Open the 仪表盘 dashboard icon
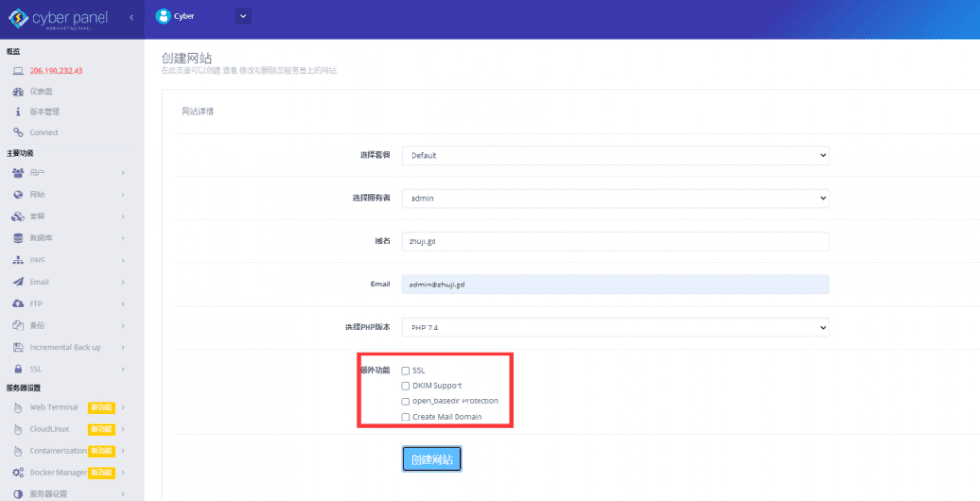This screenshot has width=980, height=501. 18,92
